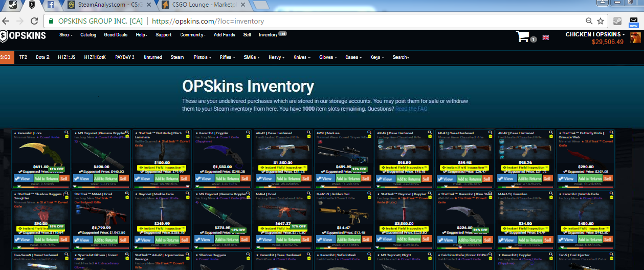This screenshot has height=270, width=644.
Task: Bookmark page with the star icon
Action: tap(601, 22)
